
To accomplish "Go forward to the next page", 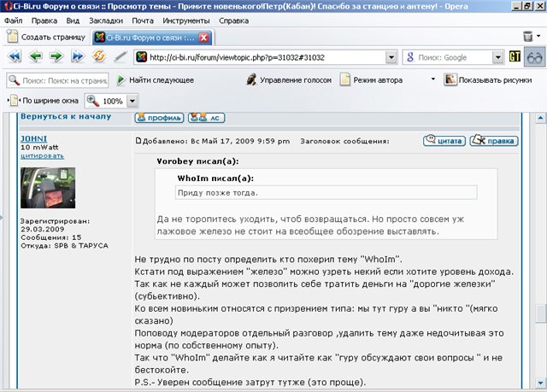I will 56,57.
